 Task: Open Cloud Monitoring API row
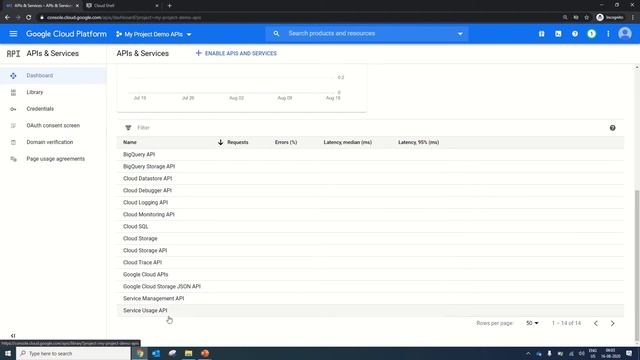370,214
